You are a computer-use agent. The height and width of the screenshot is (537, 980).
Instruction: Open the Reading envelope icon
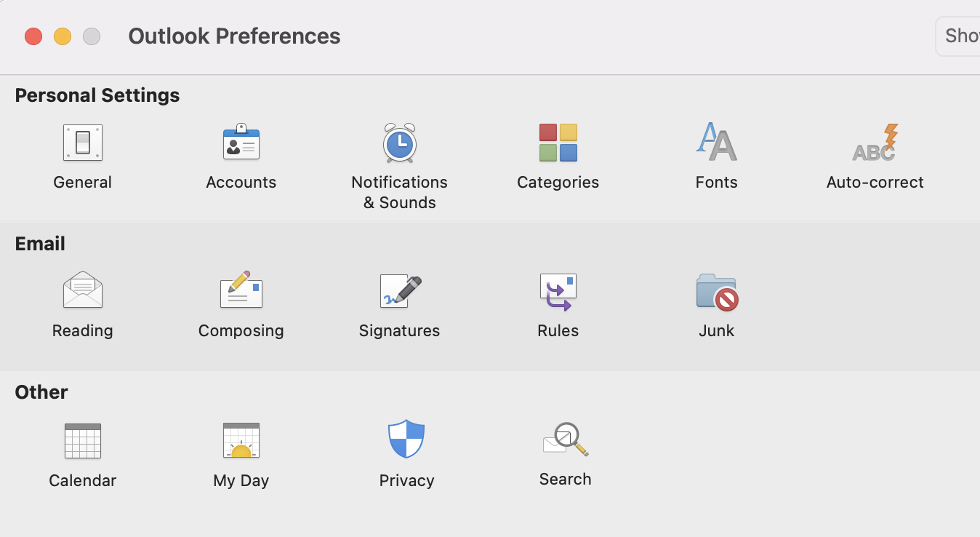tap(82, 290)
